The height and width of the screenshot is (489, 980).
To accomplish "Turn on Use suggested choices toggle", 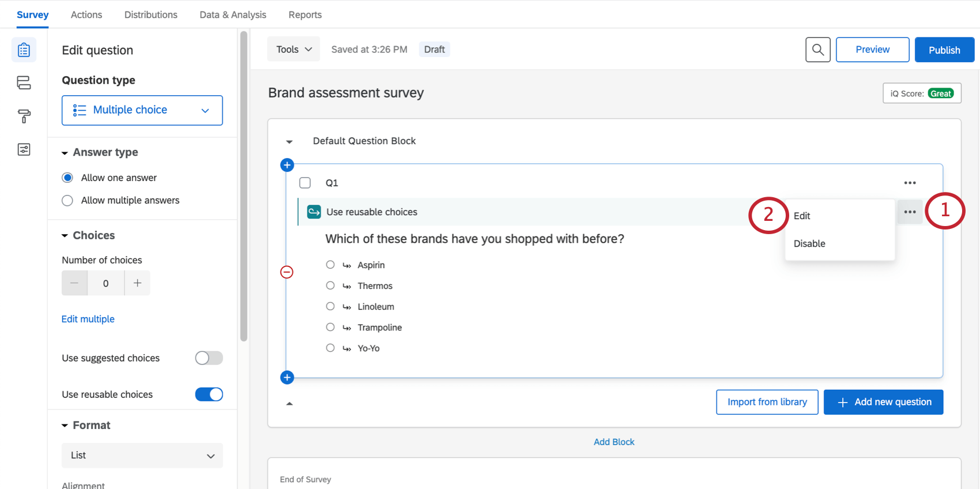I will pos(209,358).
